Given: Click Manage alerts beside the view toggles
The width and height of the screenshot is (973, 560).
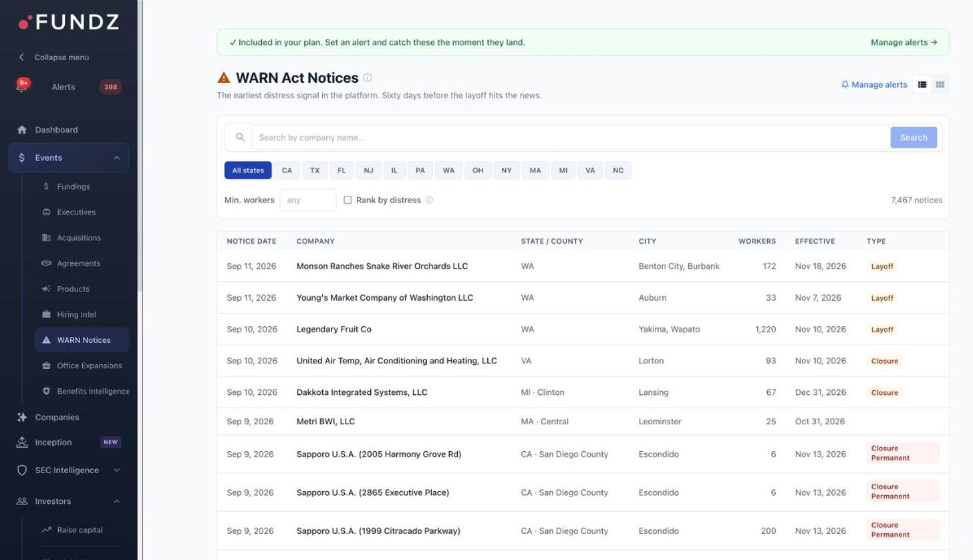Looking at the screenshot, I should pyautogui.click(x=874, y=84).
